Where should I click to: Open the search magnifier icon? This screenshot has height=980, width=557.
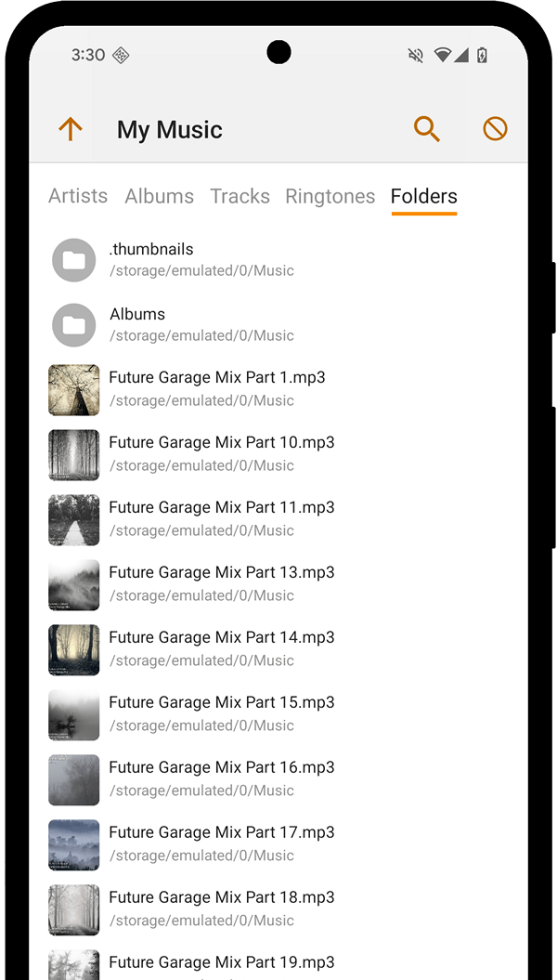coord(426,129)
